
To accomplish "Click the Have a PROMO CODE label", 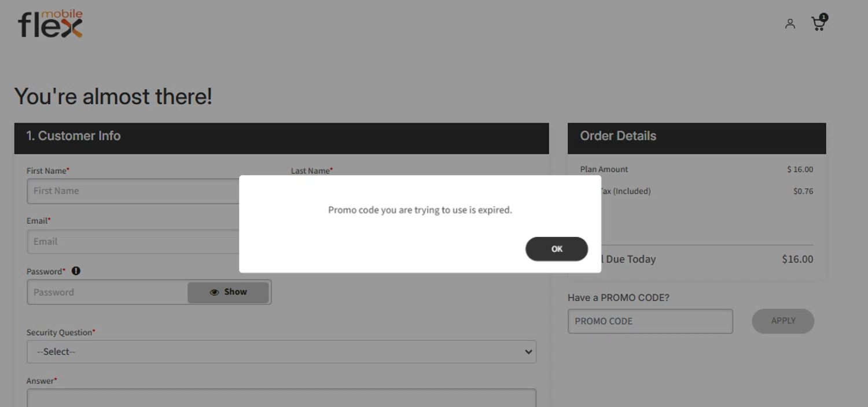I will point(619,298).
